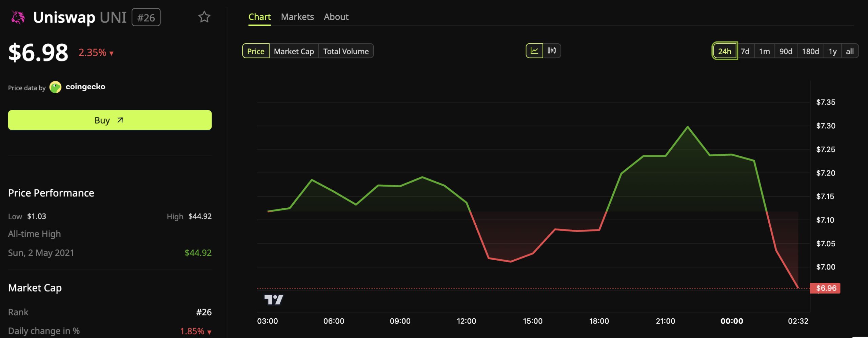Click the all-time high value $44.92 in green
868x338 pixels.
[x=198, y=253]
